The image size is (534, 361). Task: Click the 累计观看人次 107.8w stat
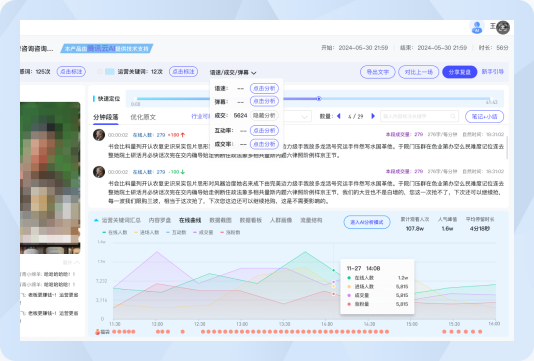click(x=415, y=224)
